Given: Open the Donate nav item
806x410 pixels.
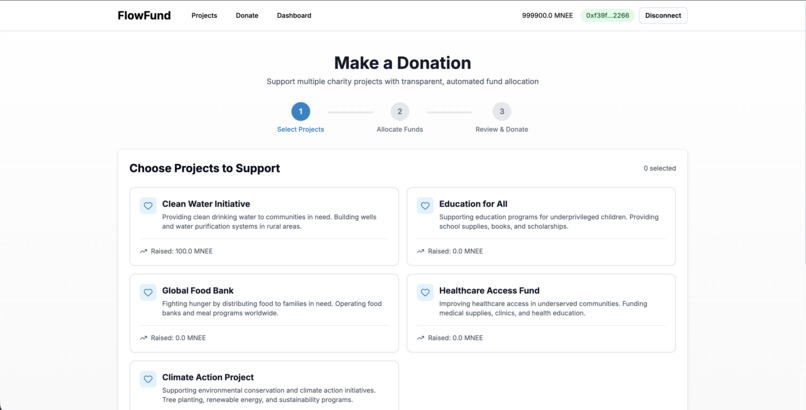Looking at the screenshot, I should click(x=247, y=15).
